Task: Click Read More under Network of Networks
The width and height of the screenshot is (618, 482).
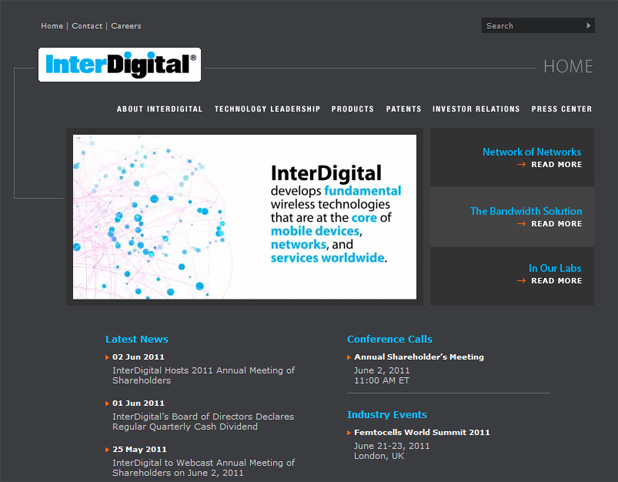Action: coord(557,165)
